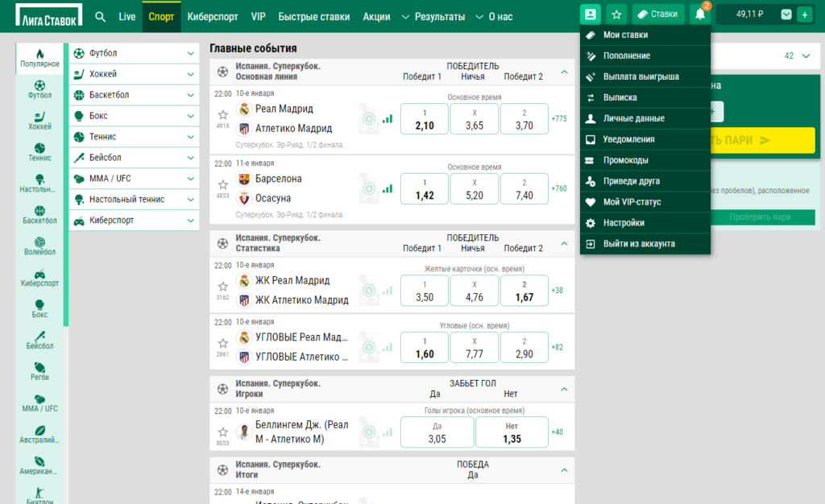Favorite the Беллингем Дж. event

(223, 432)
